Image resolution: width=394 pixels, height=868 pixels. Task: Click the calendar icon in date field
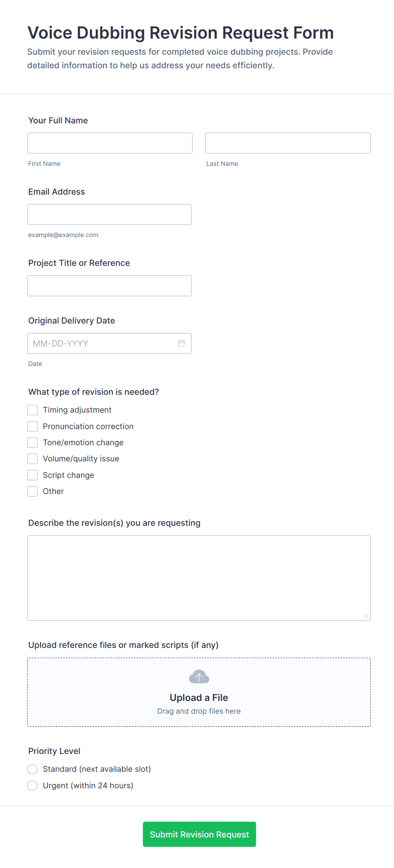(x=182, y=343)
